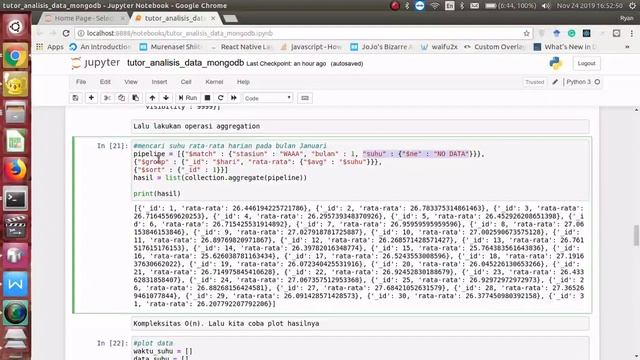The height and width of the screenshot is (360, 640).
Task: Open Files manager from the dock
Action: coord(16,113)
